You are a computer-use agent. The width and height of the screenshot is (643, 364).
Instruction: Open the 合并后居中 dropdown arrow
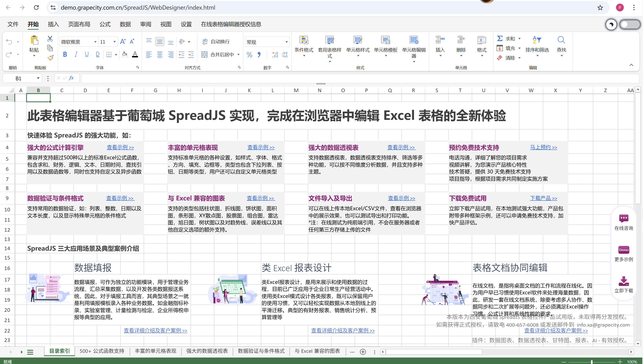239,54
